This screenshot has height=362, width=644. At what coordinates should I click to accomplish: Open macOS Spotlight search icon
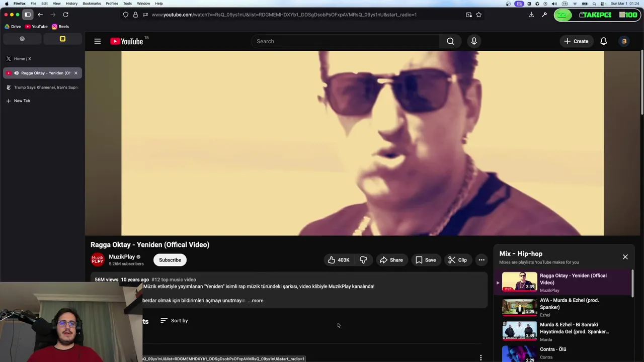(x=594, y=4)
